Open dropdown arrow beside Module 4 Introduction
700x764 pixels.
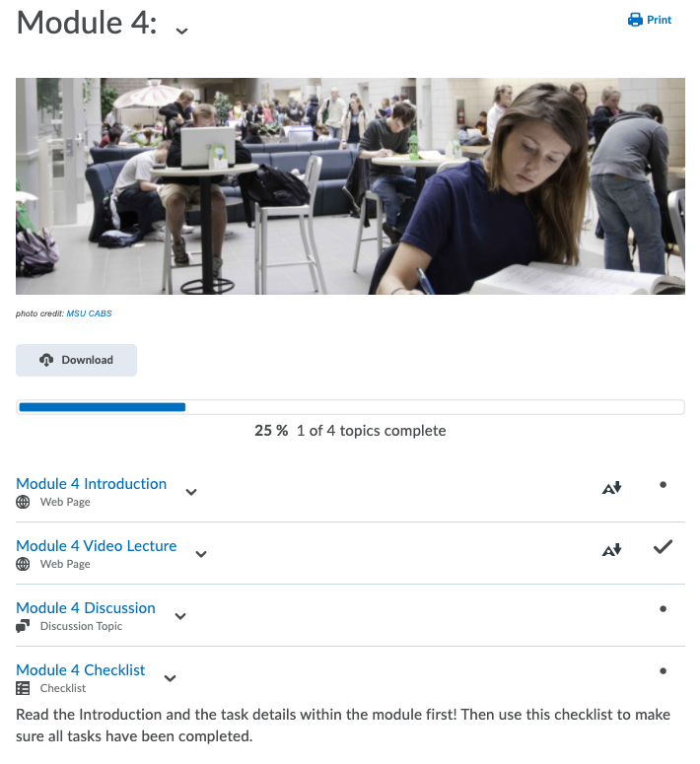[191, 492]
